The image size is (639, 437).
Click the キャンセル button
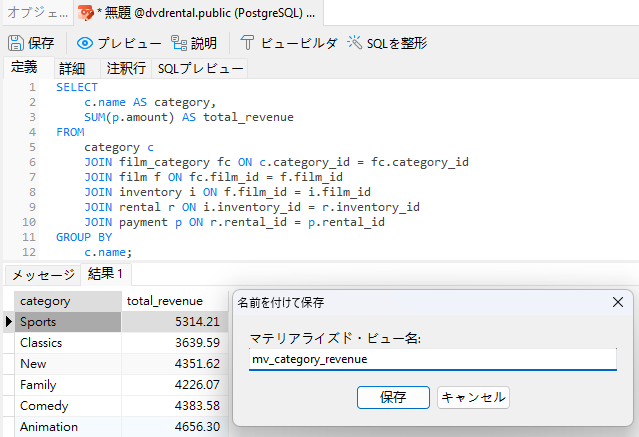point(473,397)
